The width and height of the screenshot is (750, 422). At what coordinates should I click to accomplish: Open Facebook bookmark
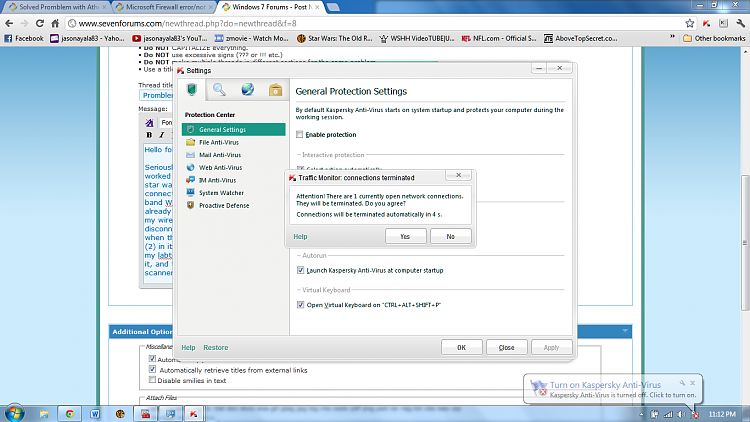24,38
